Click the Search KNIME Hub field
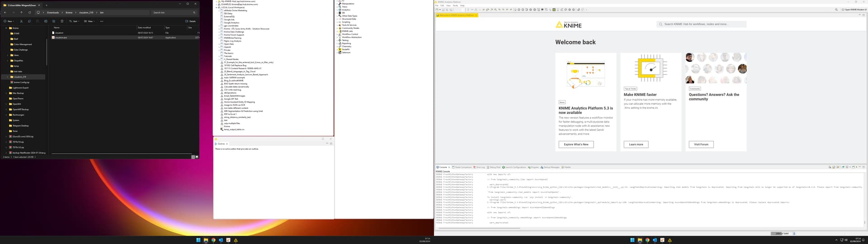Viewport: 868px width, 244px height. pyautogui.click(x=701, y=24)
